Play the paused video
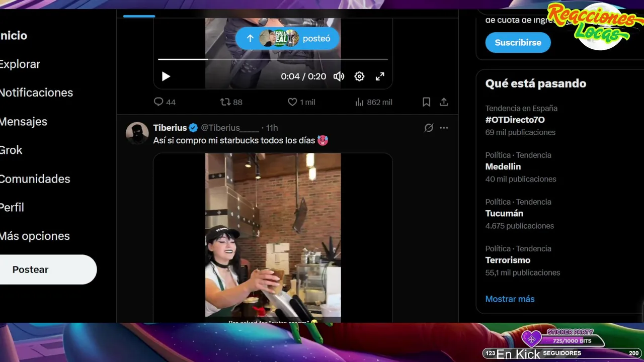Image resolution: width=644 pixels, height=362 pixels. tap(166, 76)
